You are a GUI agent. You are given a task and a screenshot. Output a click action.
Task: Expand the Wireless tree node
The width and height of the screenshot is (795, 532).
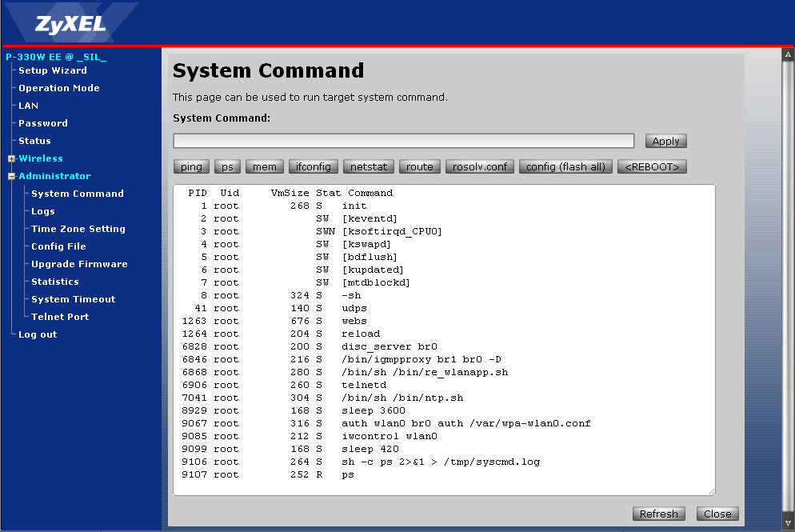point(12,158)
